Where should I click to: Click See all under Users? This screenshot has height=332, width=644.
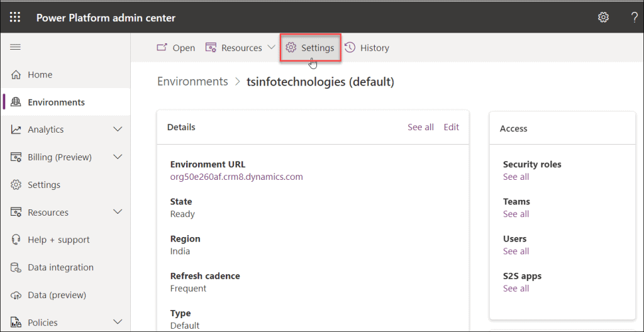click(x=516, y=251)
